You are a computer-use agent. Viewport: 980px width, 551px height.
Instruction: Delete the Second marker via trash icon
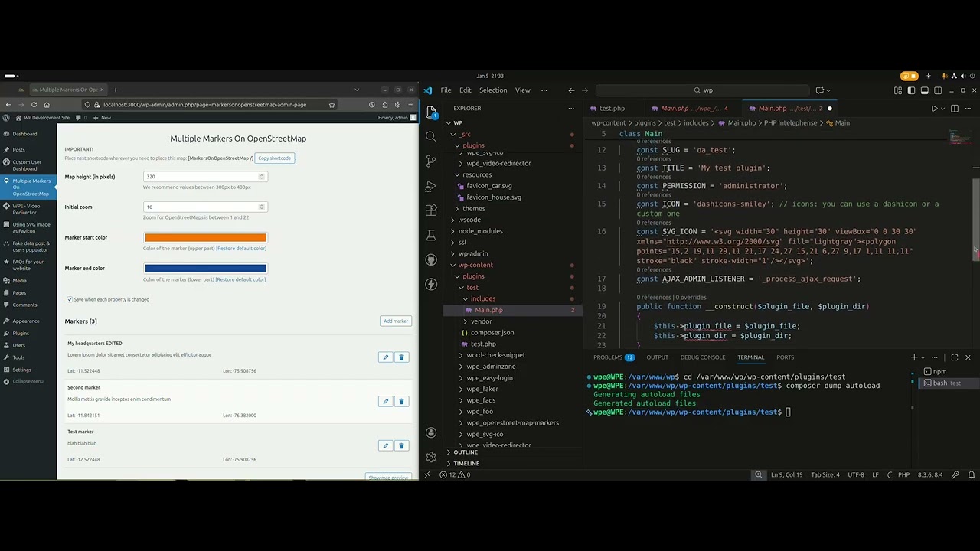pos(401,401)
